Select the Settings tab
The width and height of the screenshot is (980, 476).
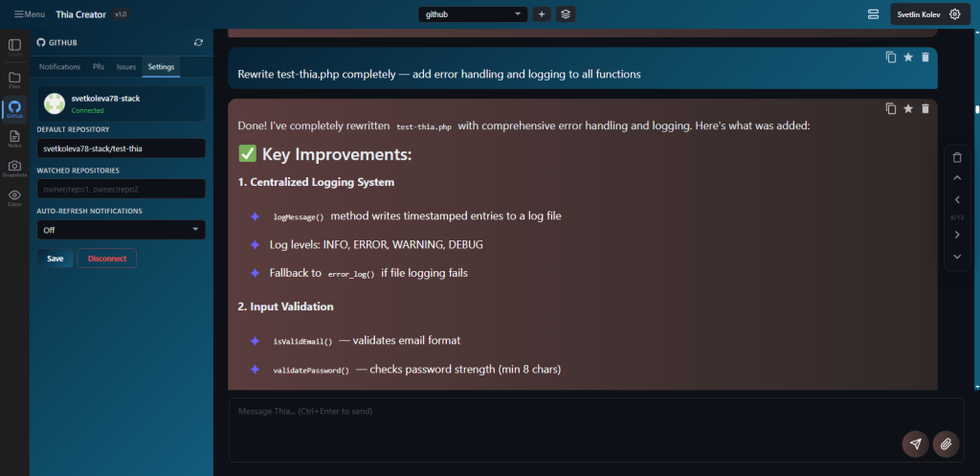(x=161, y=66)
